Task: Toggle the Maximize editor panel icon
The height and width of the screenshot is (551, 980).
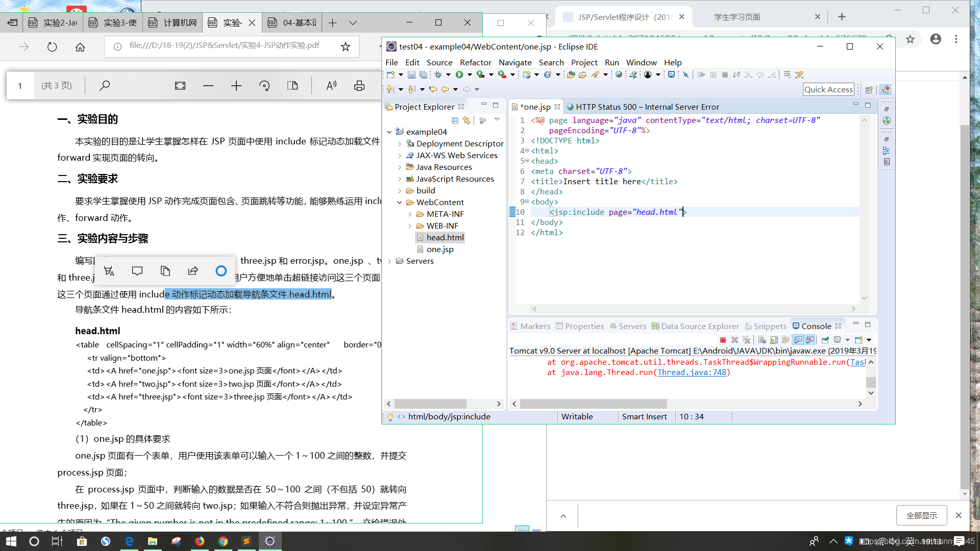Action: [868, 105]
